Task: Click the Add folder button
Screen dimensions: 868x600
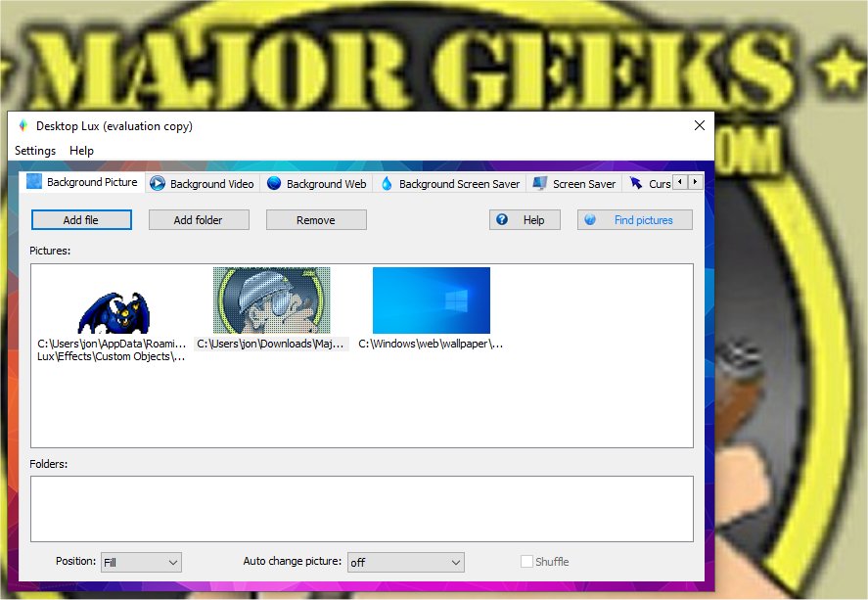Action: (x=199, y=219)
